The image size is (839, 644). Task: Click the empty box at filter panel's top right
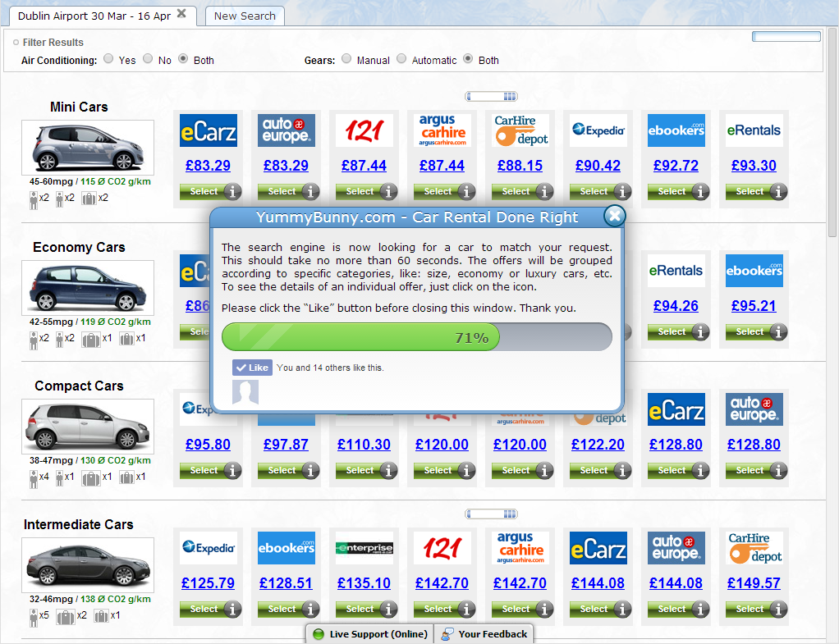coord(786,36)
